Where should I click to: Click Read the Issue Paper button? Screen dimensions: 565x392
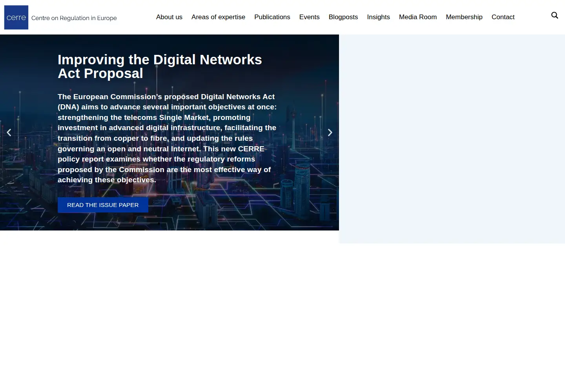103,205
